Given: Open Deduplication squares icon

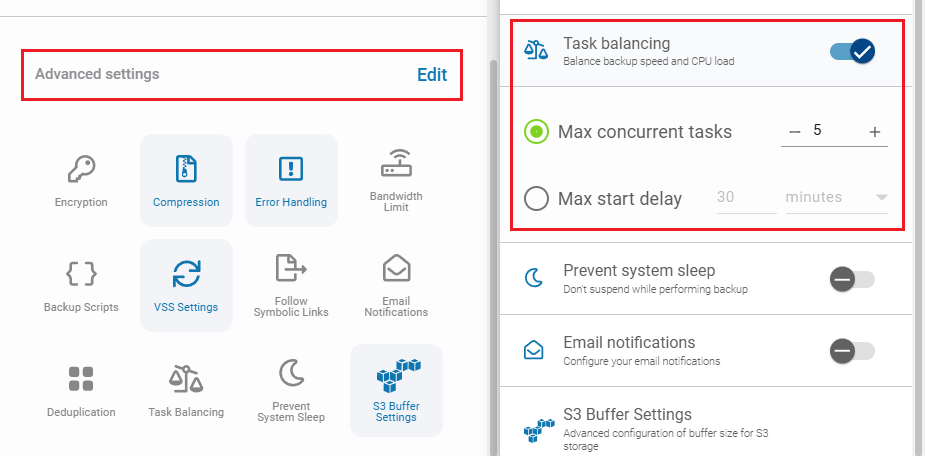Looking at the screenshot, I should pos(81,379).
